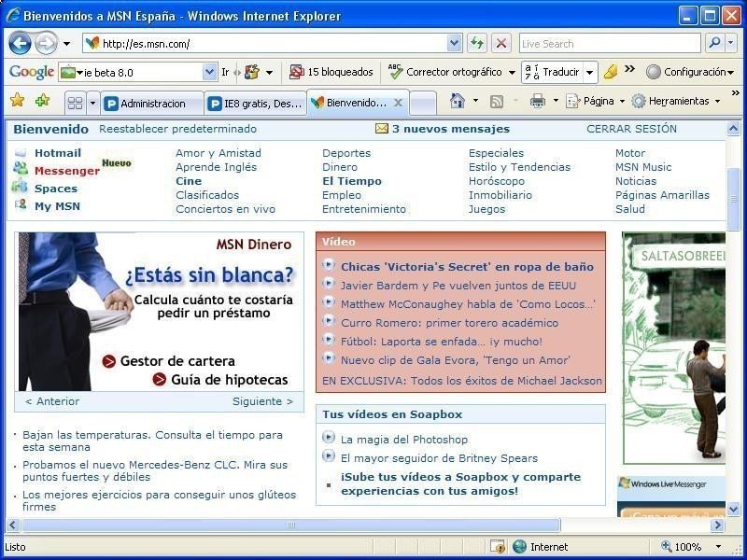This screenshot has height=560, width=747.
Task: Click the horizontal scrollbar thumb
Action: (x=290, y=525)
